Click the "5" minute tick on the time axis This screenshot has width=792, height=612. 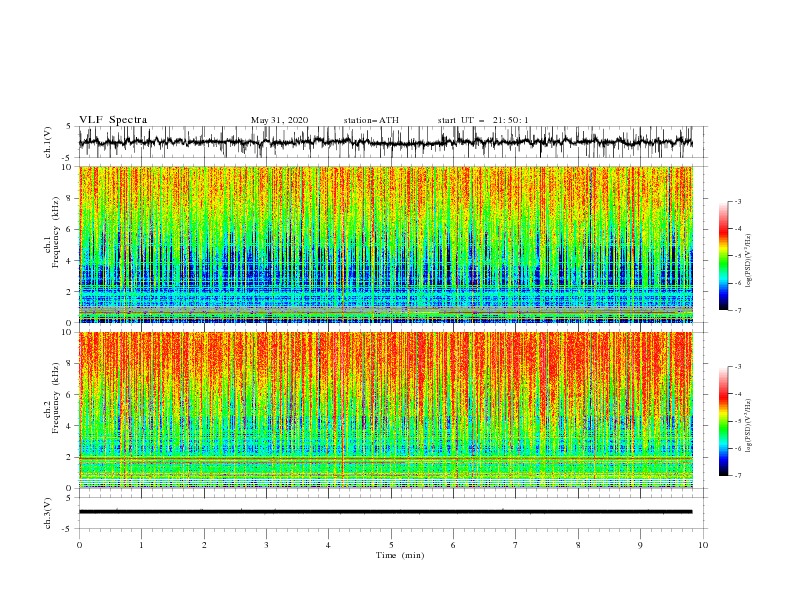391,545
